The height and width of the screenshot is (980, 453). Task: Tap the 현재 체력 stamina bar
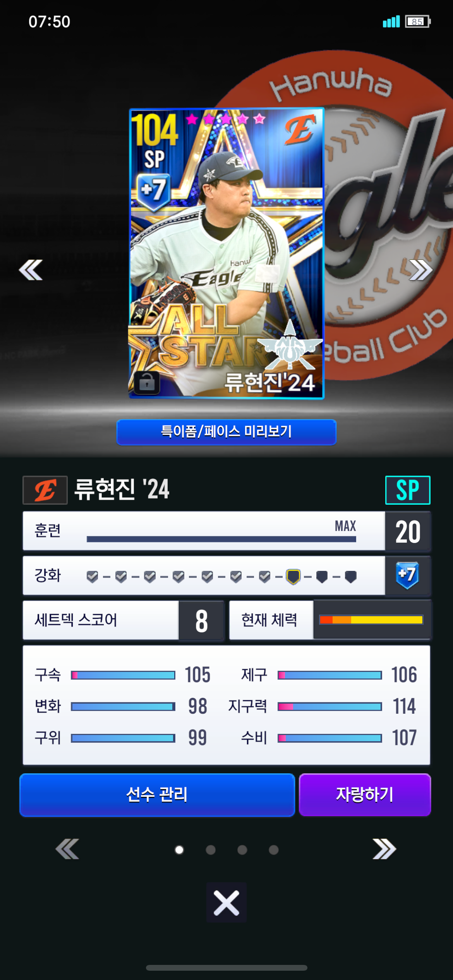371,620
